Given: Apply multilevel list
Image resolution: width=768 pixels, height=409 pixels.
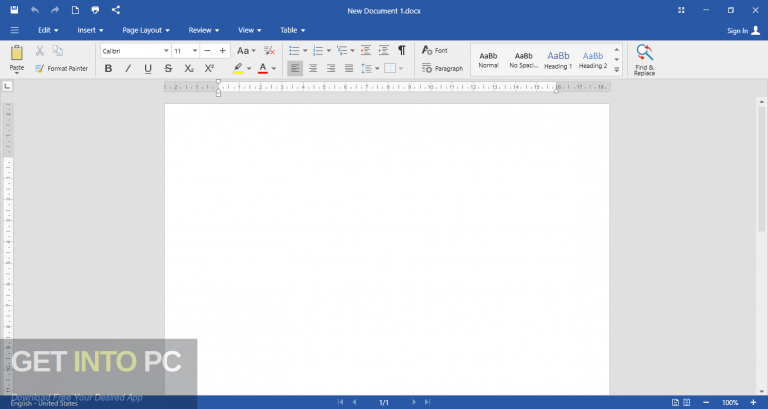Looking at the screenshot, I should point(342,50).
